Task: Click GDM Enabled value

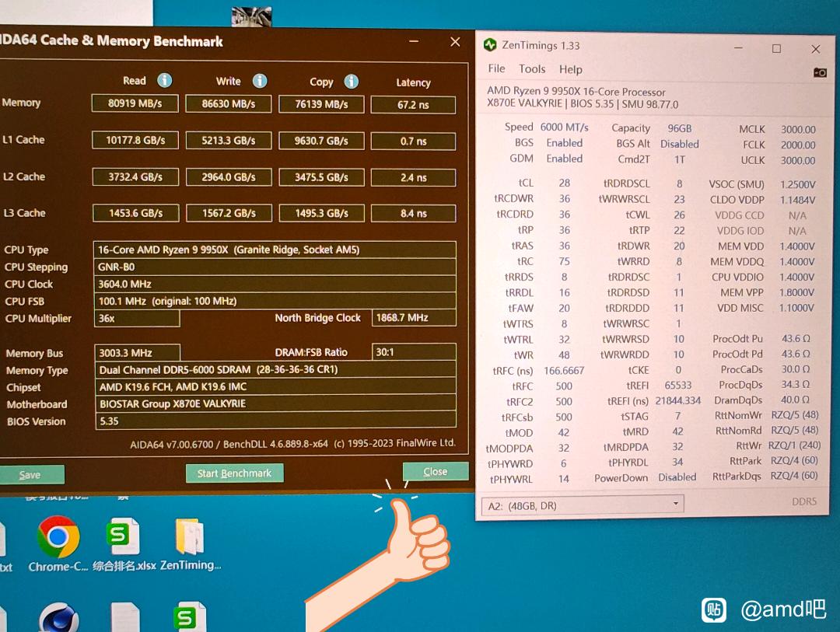Action: click(x=564, y=159)
